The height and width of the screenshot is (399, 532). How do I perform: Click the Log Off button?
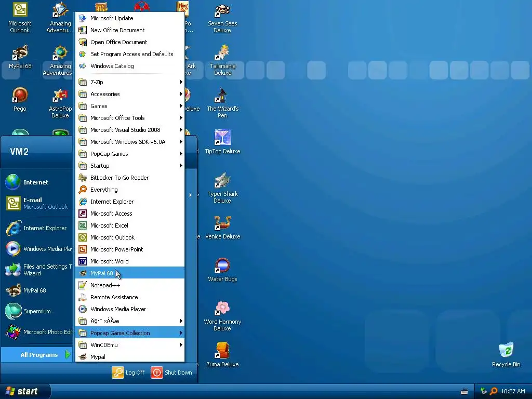click(129, 372)
